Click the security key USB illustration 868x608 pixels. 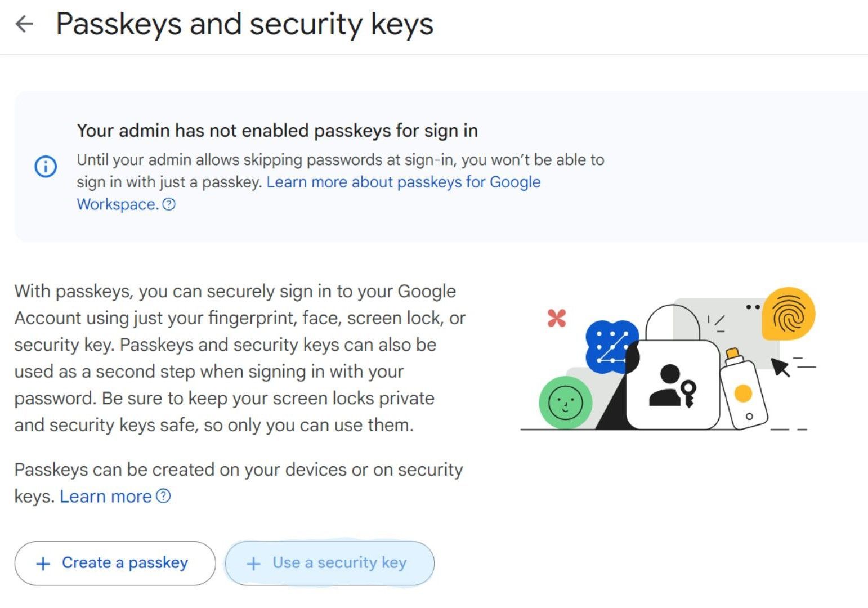(x=743, y=389)
